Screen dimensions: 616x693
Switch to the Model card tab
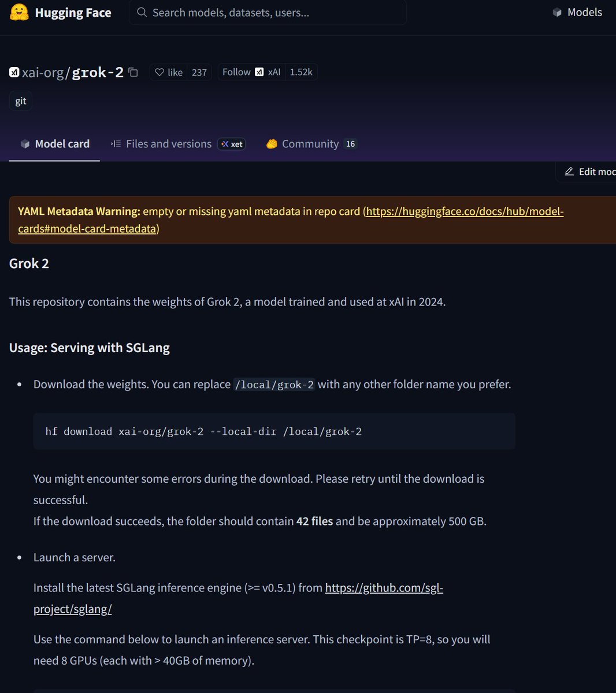tap(55, 144)
